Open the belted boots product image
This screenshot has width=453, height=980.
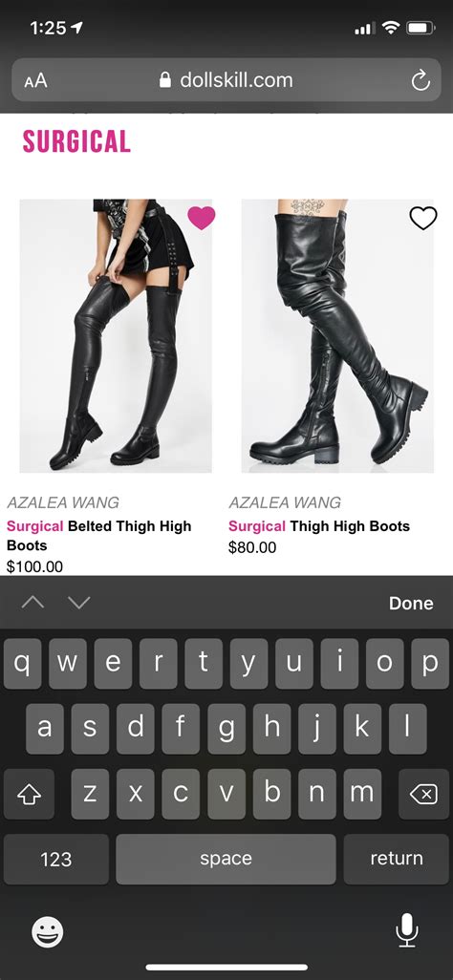click(x=116, y=335)
